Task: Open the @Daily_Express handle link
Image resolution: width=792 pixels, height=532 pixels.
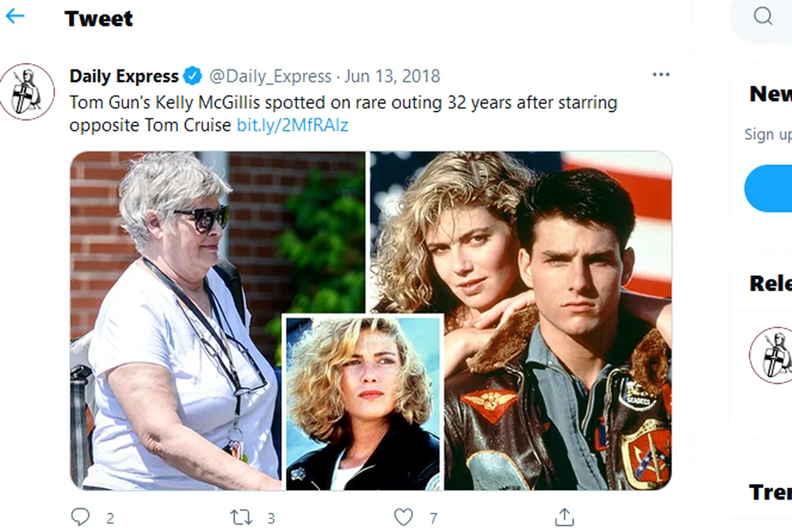Action: coord(270,76)
